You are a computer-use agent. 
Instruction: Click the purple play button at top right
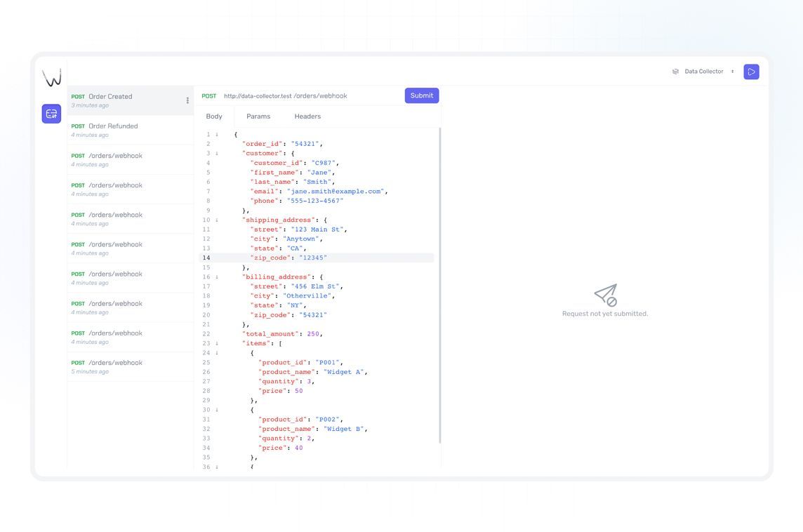pos(751,72)
